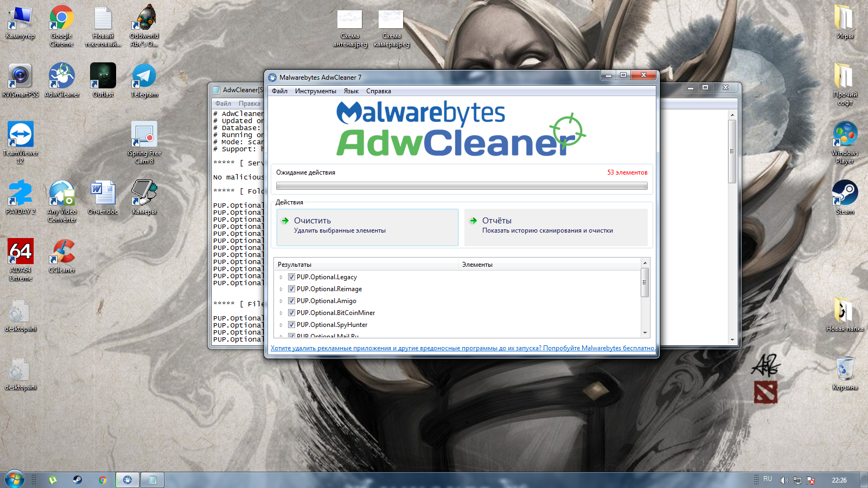Click the Notepad taskbar button

click(x=152, y=480)
